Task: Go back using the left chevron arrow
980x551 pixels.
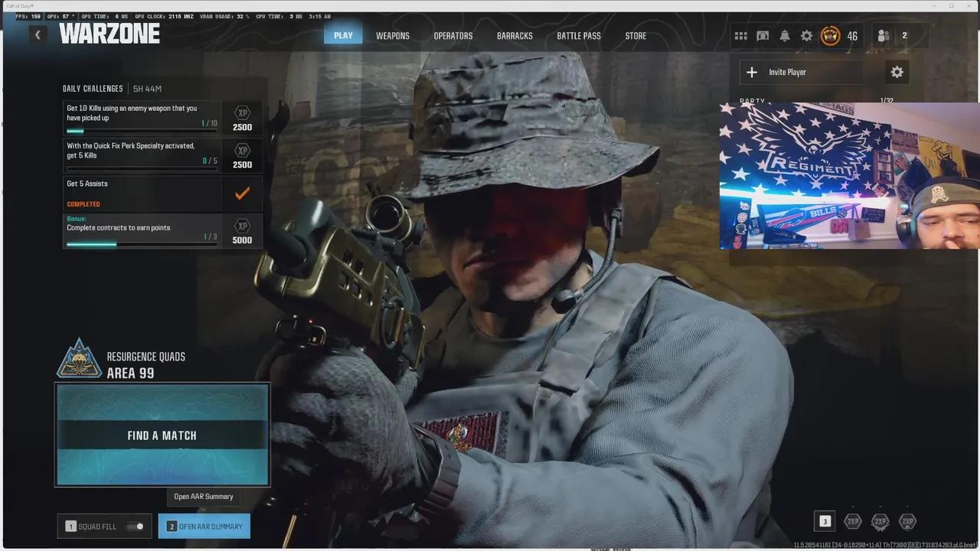Action: click(x=38, y=34)
